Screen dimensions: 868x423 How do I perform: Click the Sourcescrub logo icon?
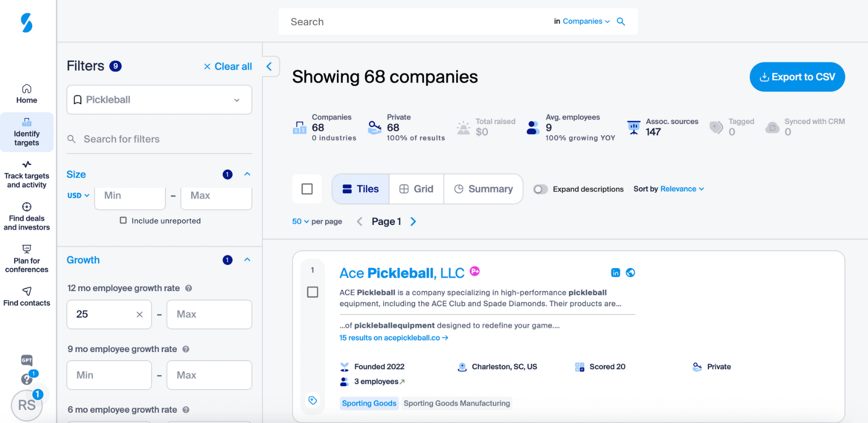click(x=26, y=23)
